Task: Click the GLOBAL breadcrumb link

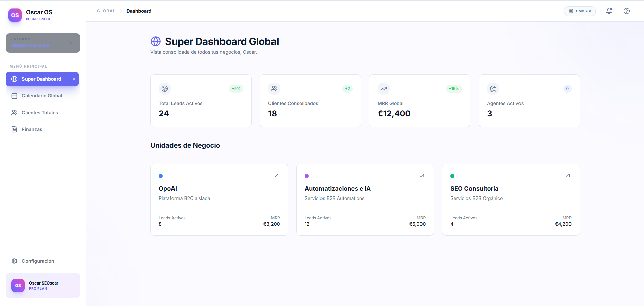Action: pos(106,11)
